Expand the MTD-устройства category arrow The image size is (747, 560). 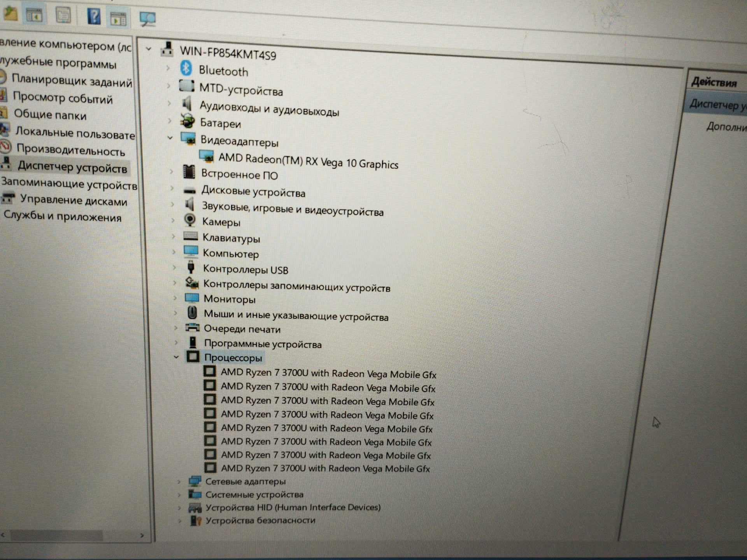(168, 86)
